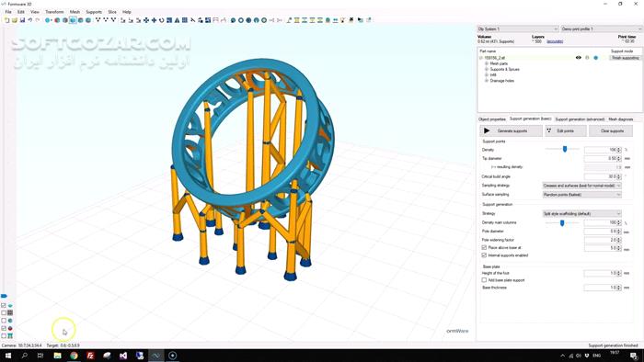Toggle third viewport display checkbox with blue icon

click(4, 321)
